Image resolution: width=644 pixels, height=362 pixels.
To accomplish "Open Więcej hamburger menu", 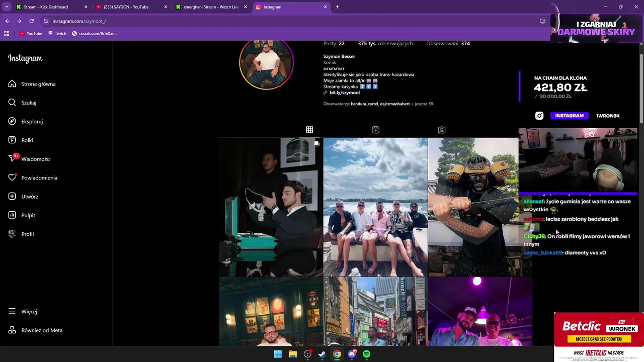I will point(23,311).
